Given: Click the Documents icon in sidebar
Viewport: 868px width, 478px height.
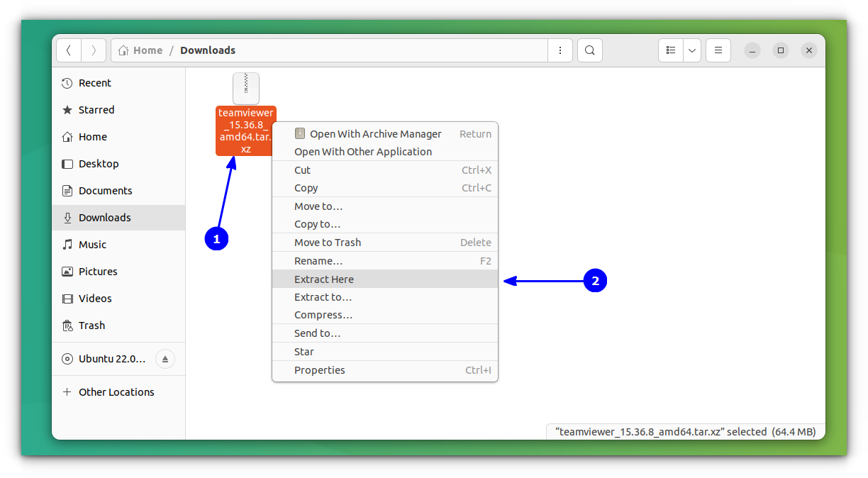Looking at the screenshot, I should [x=67, y=191].
